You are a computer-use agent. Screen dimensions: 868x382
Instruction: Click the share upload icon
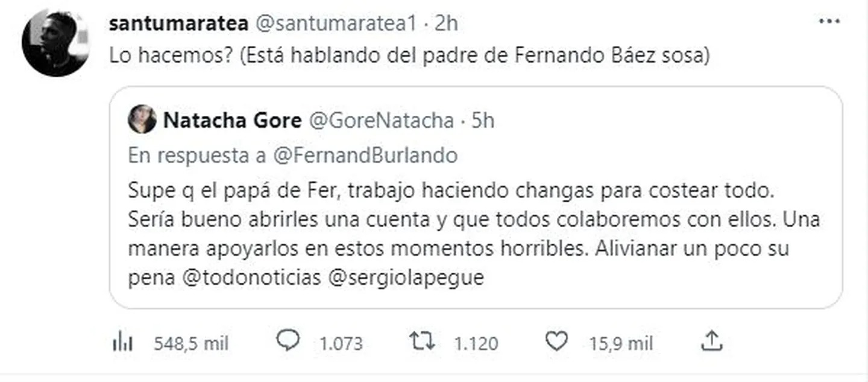point(712,342)
